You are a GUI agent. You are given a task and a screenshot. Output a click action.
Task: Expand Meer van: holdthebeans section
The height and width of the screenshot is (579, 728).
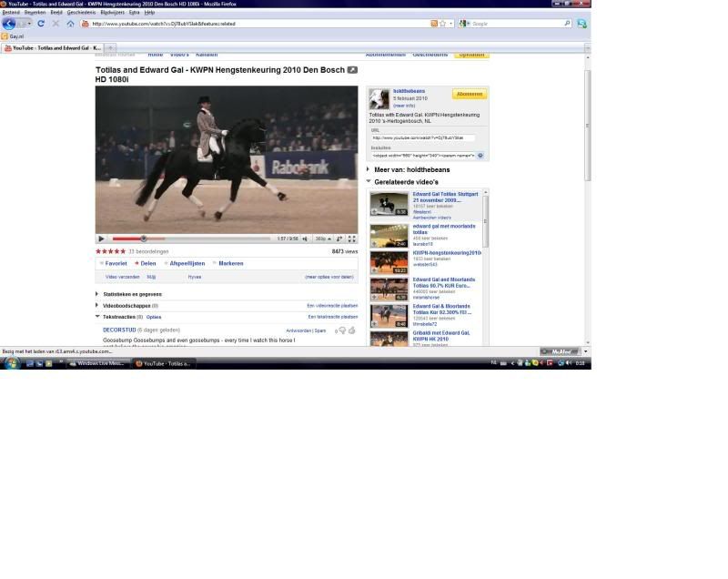tap(369, 169)
